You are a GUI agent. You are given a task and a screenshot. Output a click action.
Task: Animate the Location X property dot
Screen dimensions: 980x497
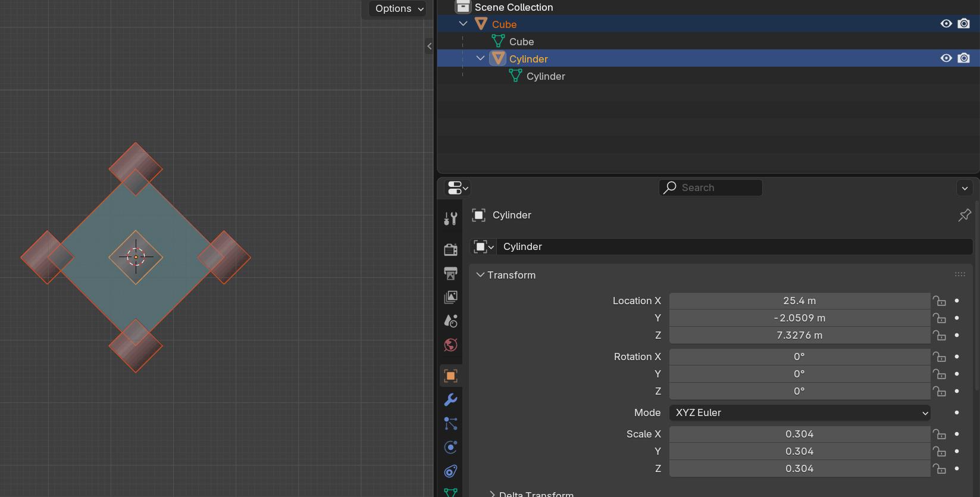coord(957,301)
